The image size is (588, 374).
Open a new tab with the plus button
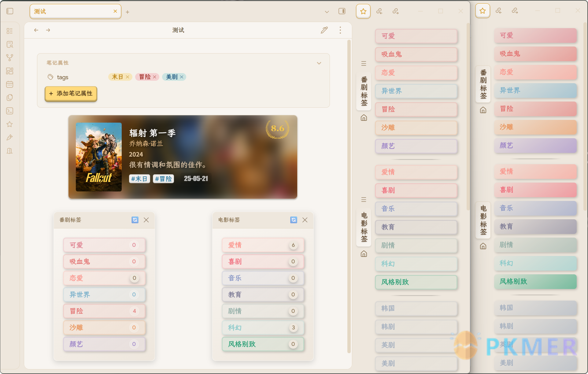128,12
